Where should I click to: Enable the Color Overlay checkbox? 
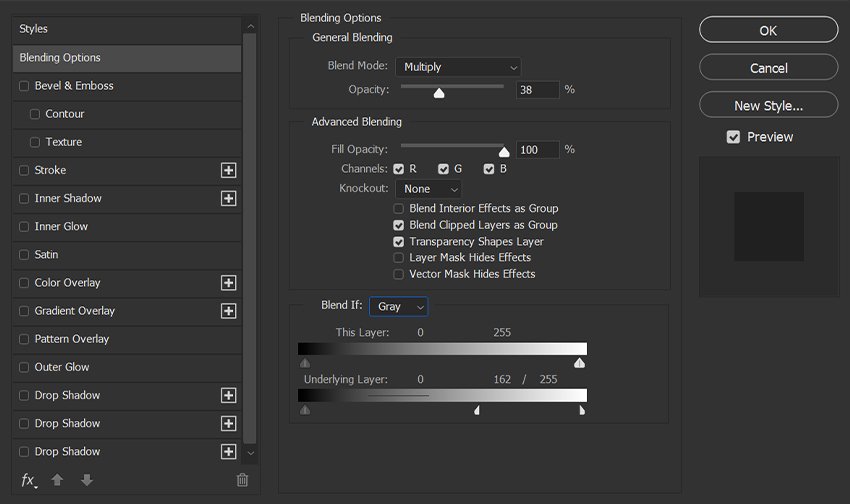[24, 283]
